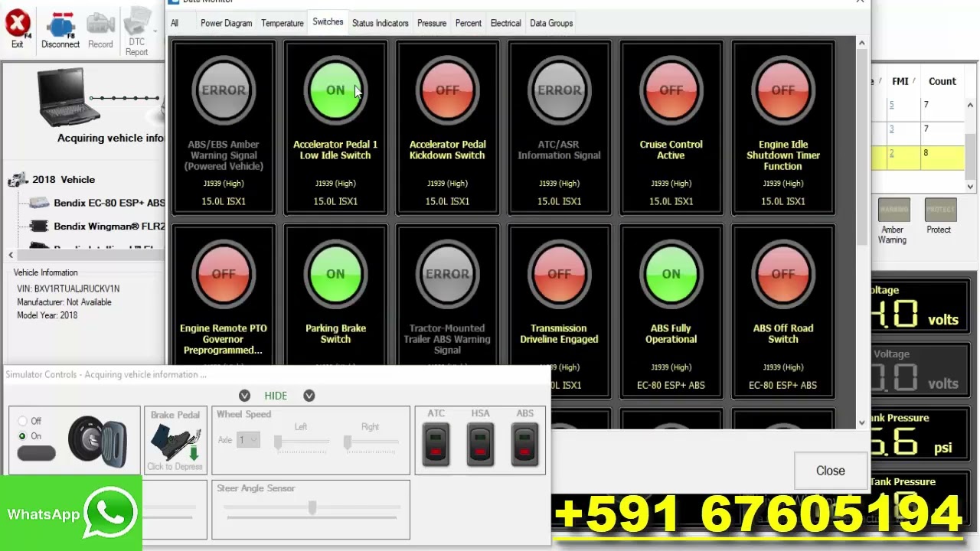
Task: Toggle the HSA rocker switch
Action: click(x=480, y=444)
